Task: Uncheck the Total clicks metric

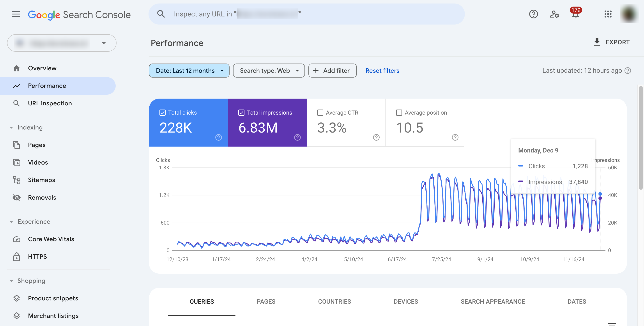Action: click(x=163, y=113)
